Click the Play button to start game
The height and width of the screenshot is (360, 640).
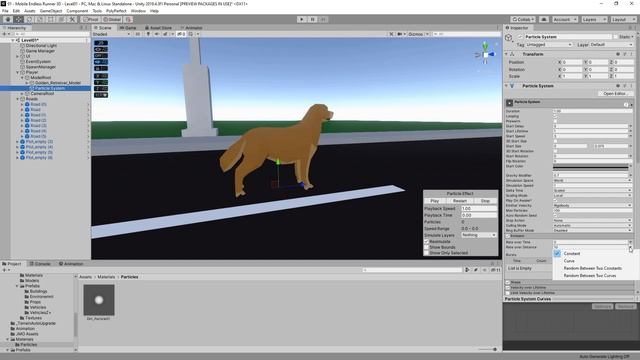coord(302,19)
